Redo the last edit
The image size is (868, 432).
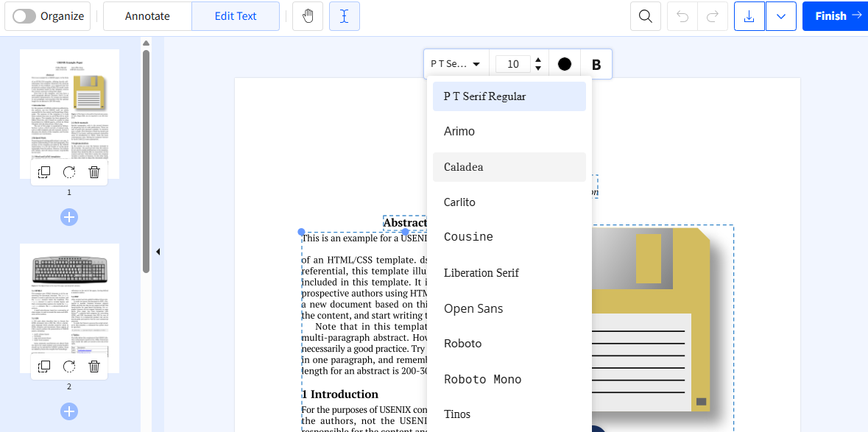coord(713,15)
